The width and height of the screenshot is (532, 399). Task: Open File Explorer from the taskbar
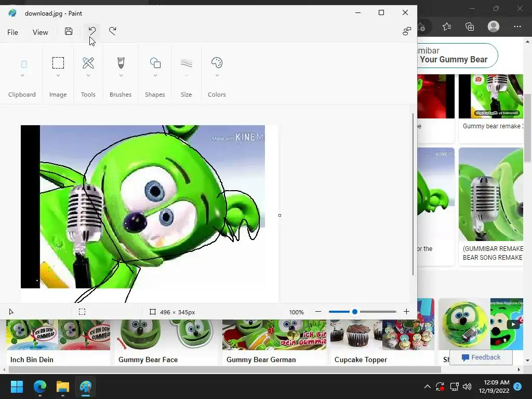(x=63, y=387)
